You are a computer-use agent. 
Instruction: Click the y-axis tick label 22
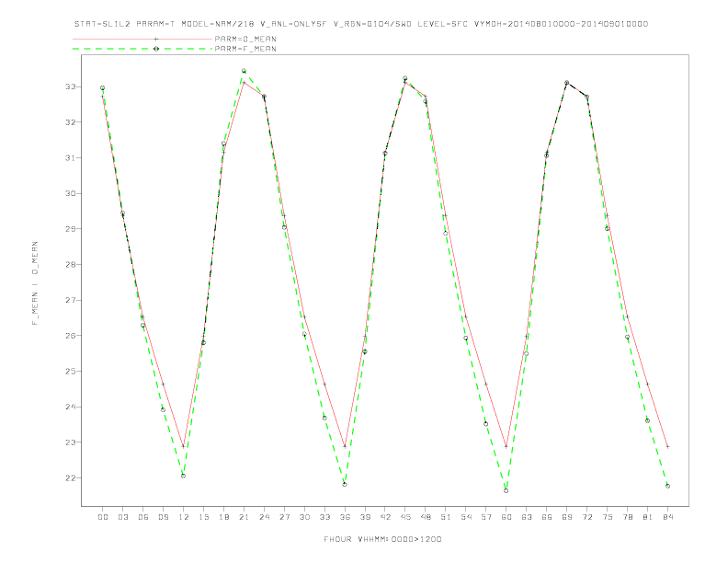coord(70,478)
